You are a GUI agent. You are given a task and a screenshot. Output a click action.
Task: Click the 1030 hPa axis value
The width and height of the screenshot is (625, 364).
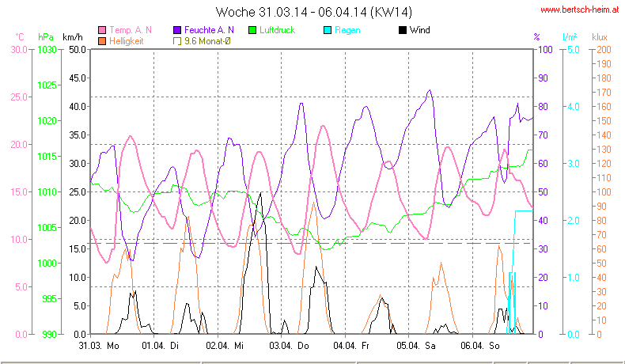point(47,50)
